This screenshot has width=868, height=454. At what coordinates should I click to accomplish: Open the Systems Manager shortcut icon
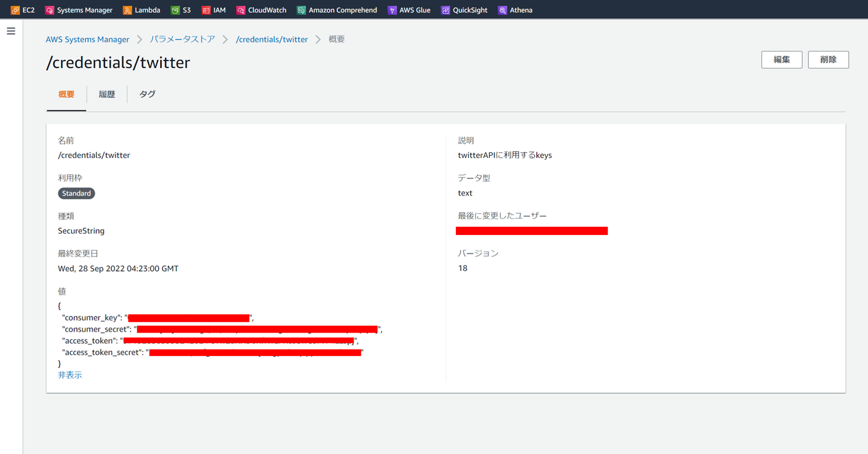(x=49, y=10)
